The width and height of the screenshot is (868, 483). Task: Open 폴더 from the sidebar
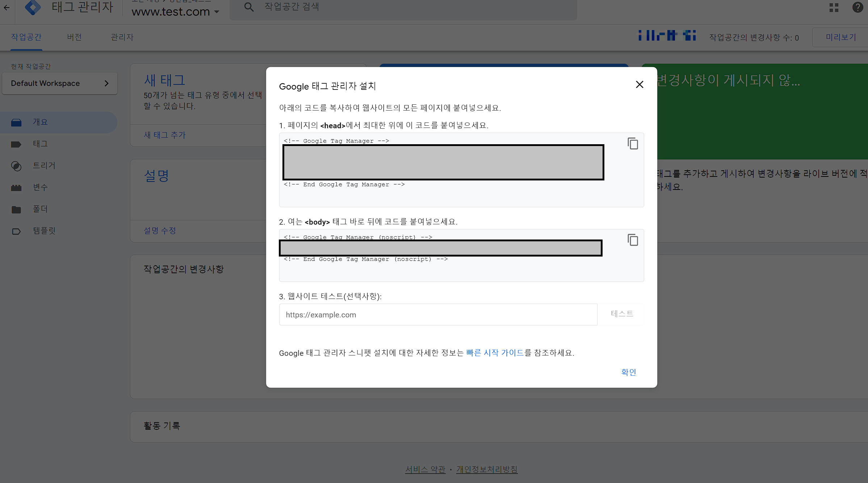point(40,209)
